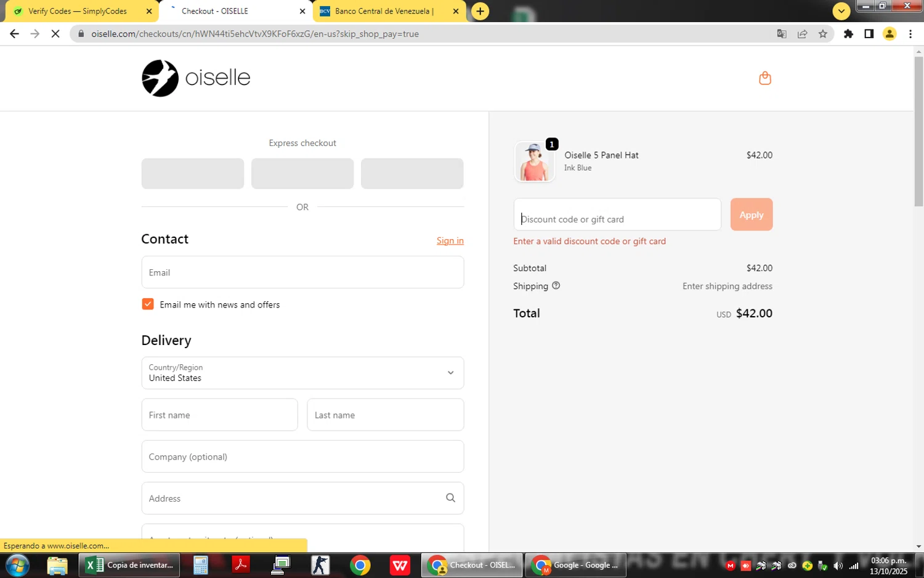
Task: Click the Oiselle 5 Panel Hat thumbnail
Action: pos(534,161)
